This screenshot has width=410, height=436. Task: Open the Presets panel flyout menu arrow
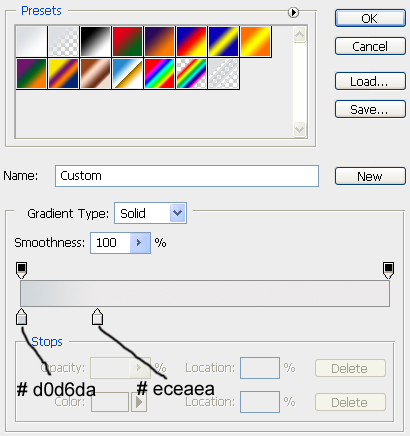(x=293, y=13)
